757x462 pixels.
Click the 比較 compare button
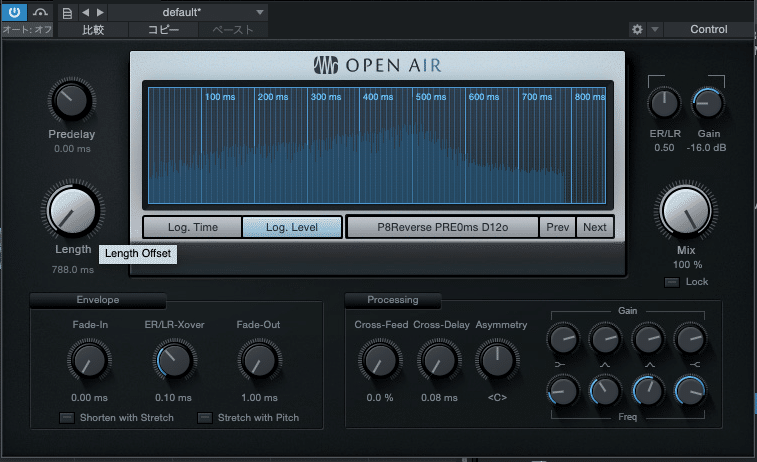[x=93, y=30]
